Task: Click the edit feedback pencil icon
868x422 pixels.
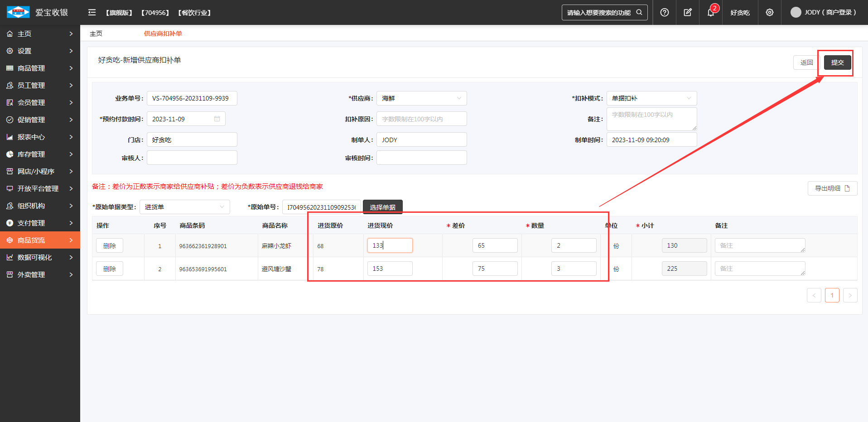Action: (688, 12)
